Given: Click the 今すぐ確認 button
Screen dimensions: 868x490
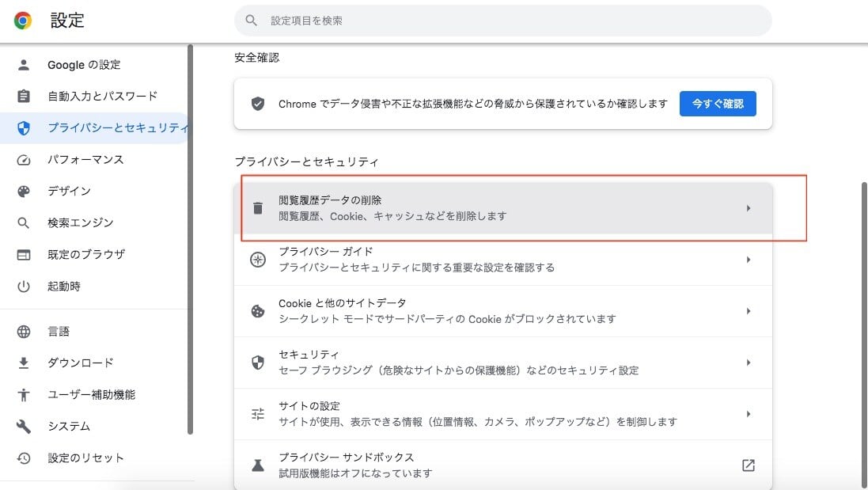Looking at the screenshot, I should pos(718,104).
